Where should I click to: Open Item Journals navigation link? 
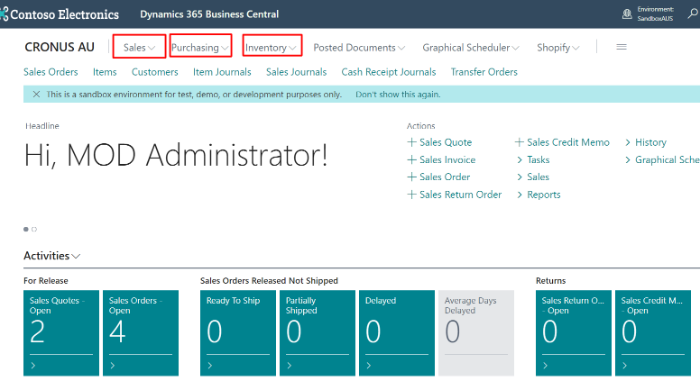click(x=222, y=72)
